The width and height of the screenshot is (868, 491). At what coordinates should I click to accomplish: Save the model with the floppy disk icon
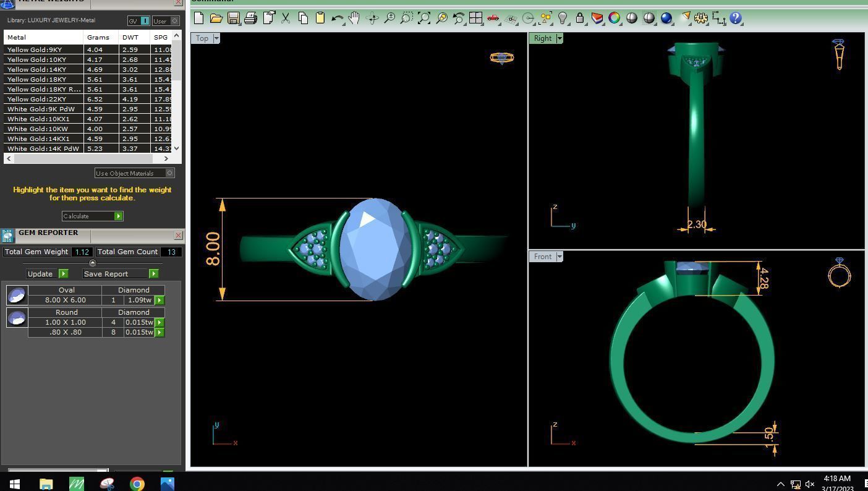click(x=233, y=19)
